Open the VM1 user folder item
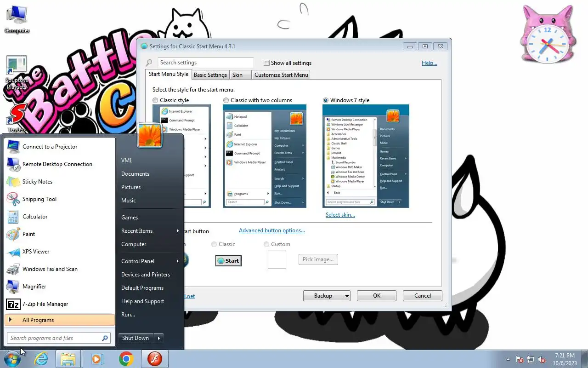The height and width of the screenshot is (368, 588). [127, 161]
